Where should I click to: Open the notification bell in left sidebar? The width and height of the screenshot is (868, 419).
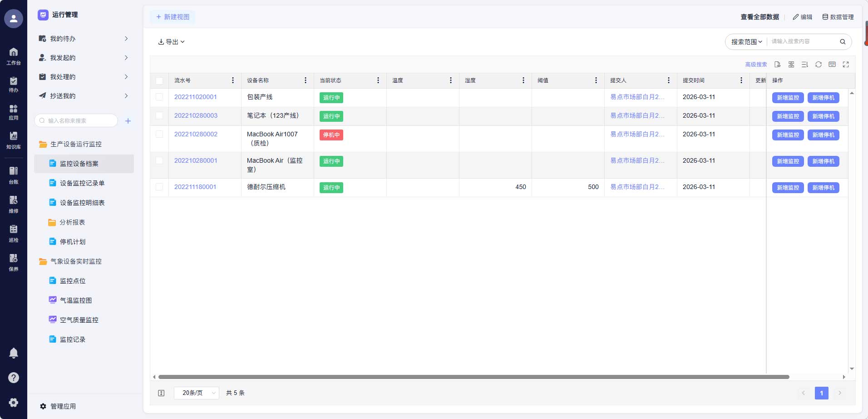(x=14, y=353)
